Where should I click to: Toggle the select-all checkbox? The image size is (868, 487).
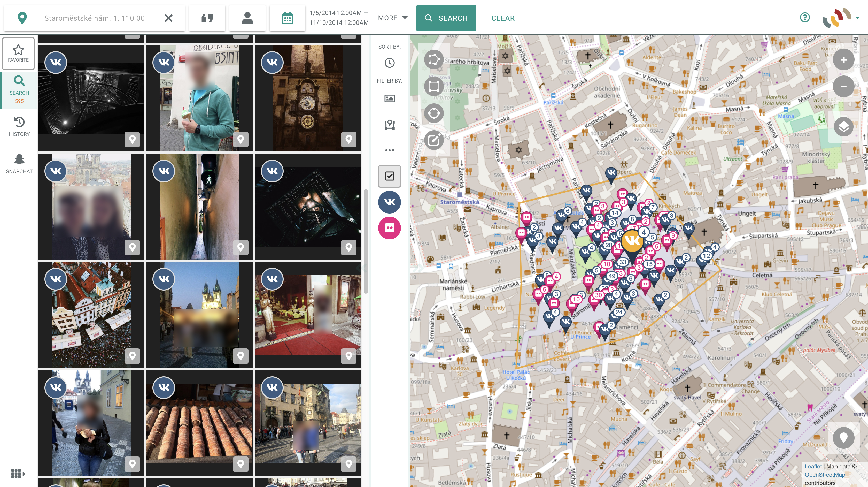click(x=390, y=176)
